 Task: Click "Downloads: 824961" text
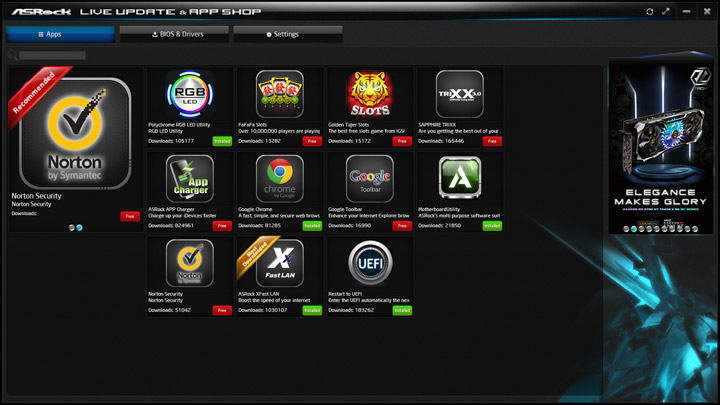coord(171,225)
